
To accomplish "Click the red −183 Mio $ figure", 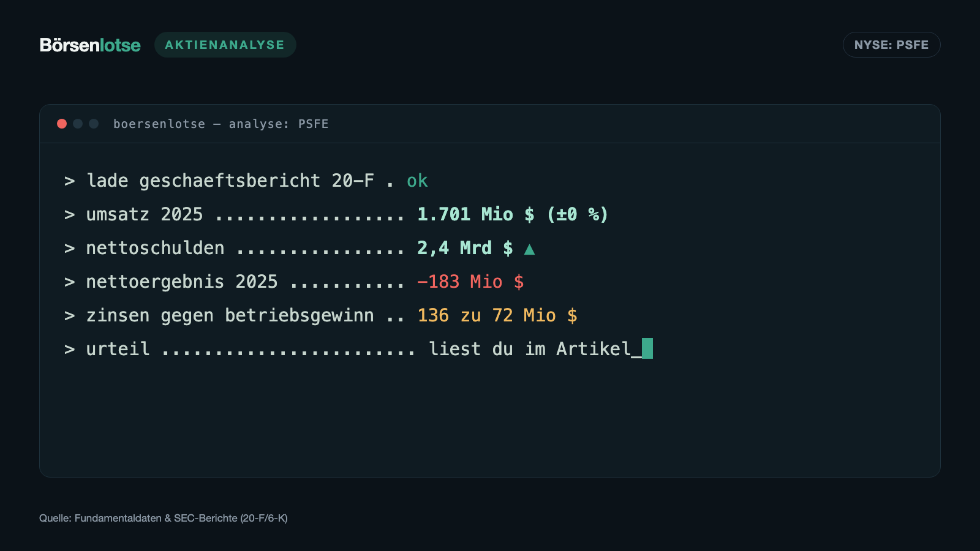I will 470,282.
